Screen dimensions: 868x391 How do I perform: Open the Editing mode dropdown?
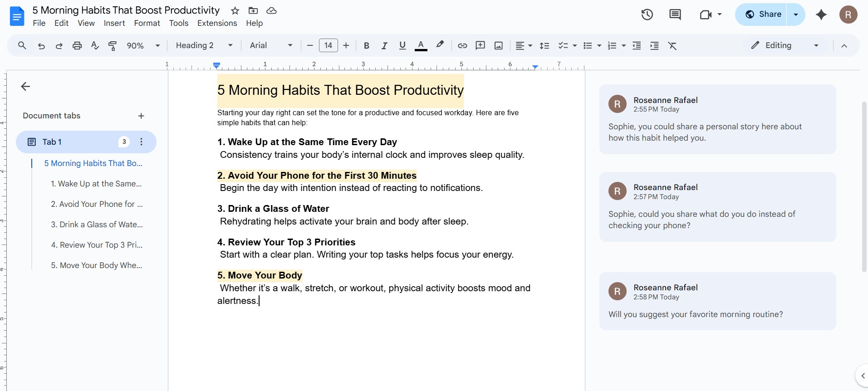tap(785, 45)
